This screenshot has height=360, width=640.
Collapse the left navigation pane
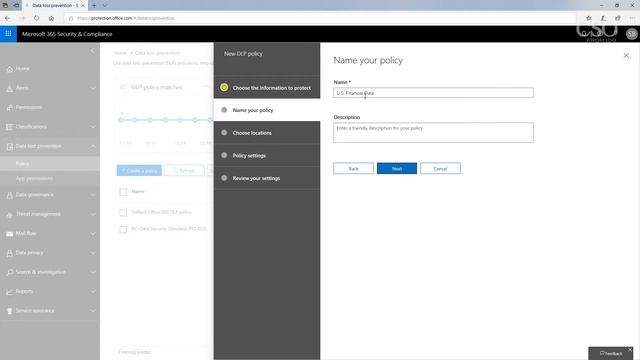[92, 50]
